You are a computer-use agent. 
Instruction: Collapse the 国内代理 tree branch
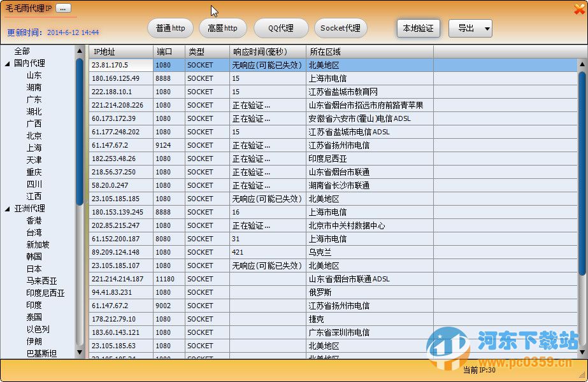tap(8, 63)
